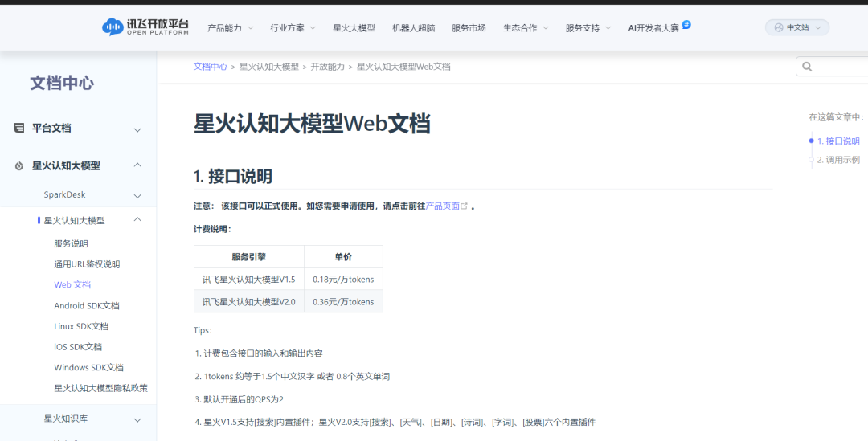Expand the SparkDesk sidebar group
Screen dimensions: 868x441
pyautogui.click(x=138, y=196)
